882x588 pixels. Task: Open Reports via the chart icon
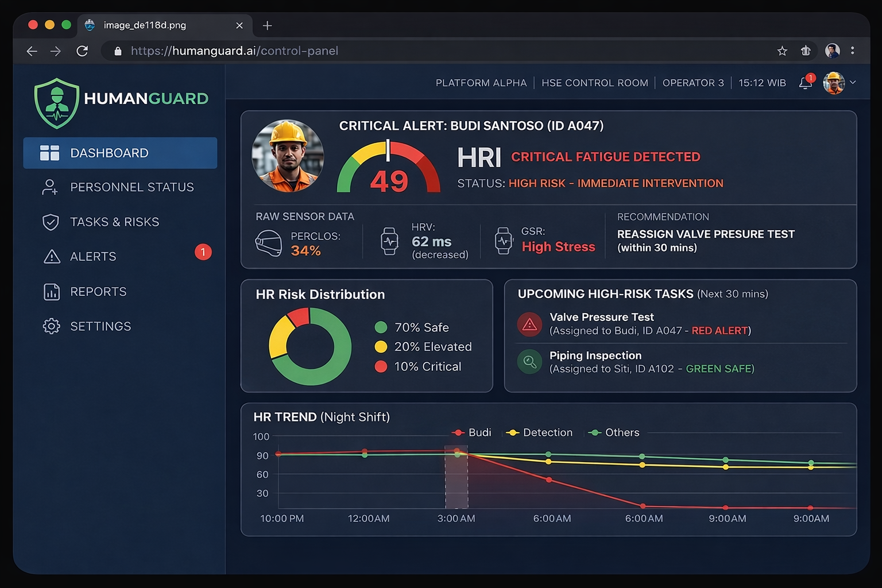(x=51, y=291)
